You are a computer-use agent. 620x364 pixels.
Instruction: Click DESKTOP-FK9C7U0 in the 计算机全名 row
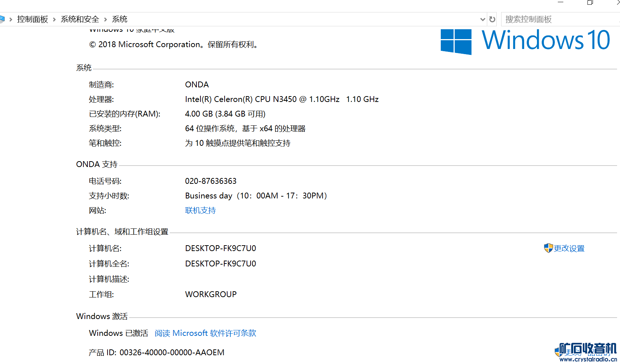tap(221, 264)
